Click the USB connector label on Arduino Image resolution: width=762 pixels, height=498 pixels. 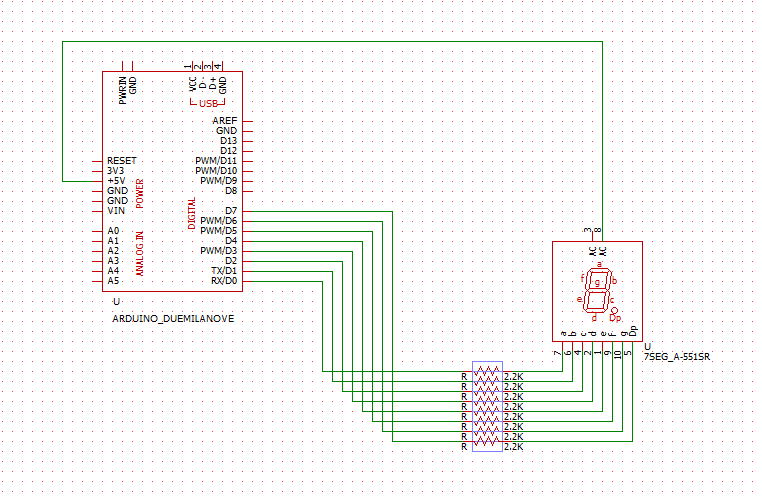tap(208, 103)
